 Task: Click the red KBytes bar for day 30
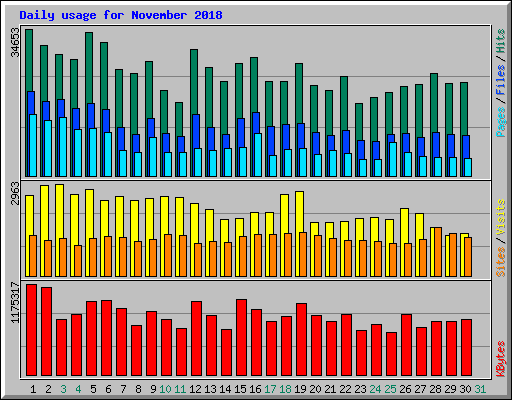pyautogui.click(x=466, y=347)
